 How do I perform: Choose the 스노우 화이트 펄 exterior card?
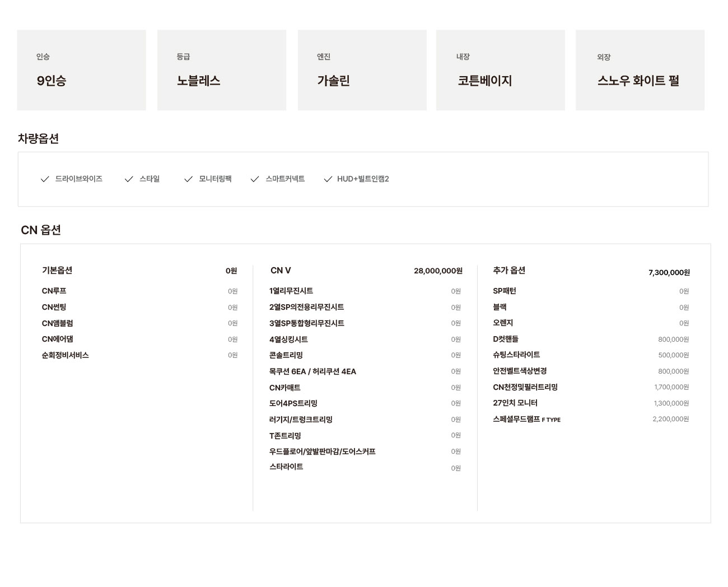(x=640, y=70)
